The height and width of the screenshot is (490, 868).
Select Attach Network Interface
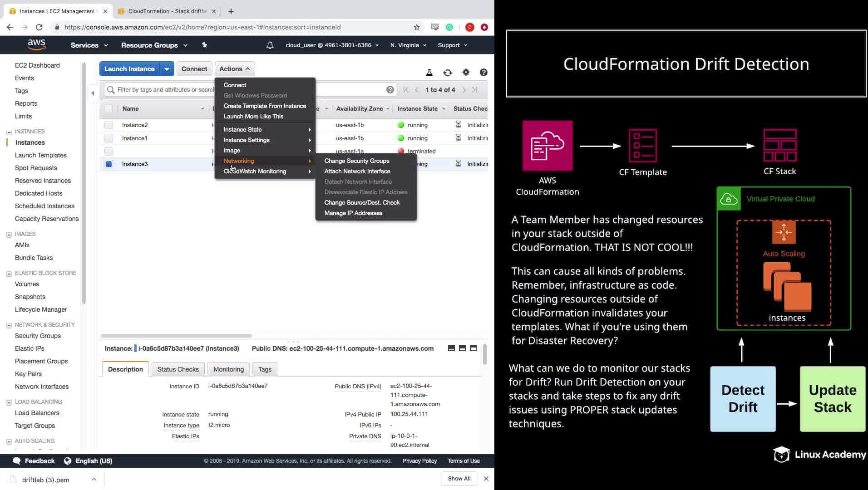pyautogui.click(x=357, y=171)
